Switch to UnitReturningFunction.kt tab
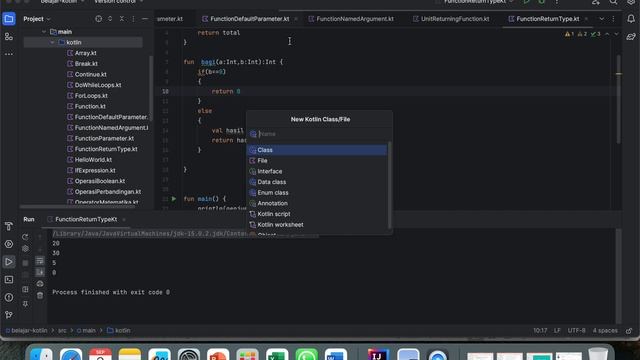This screenshot has width=640, height=360. [451, 19]
